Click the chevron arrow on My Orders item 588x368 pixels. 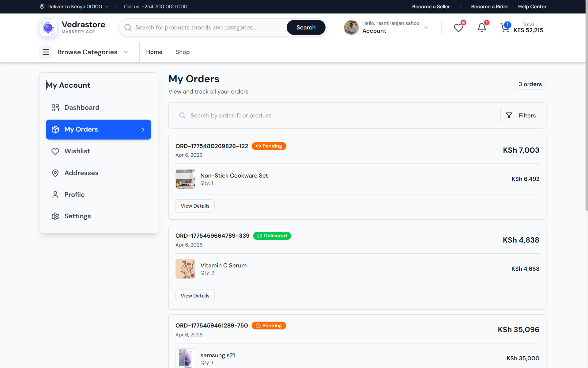click(x=143, y=130)
